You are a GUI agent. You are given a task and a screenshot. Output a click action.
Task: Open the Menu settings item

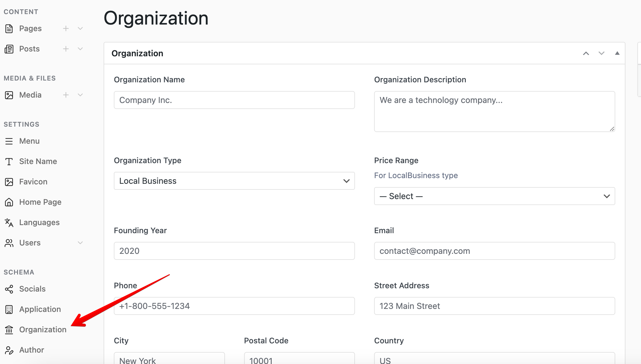click(x=29, y=141)
